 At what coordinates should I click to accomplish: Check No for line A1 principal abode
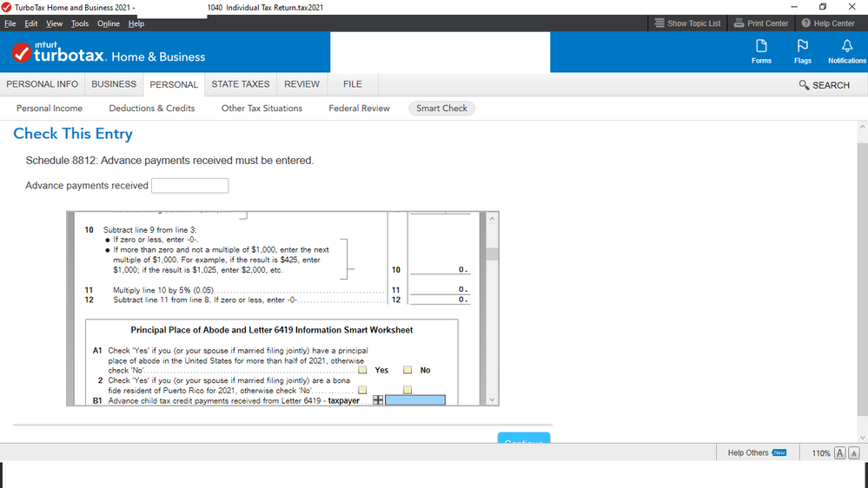(x=407, y=370)
